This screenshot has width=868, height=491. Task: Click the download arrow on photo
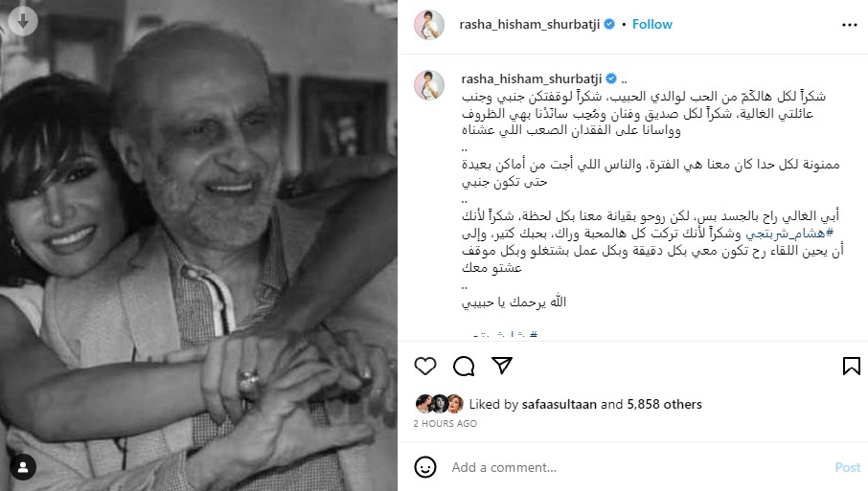click(23, 22)
